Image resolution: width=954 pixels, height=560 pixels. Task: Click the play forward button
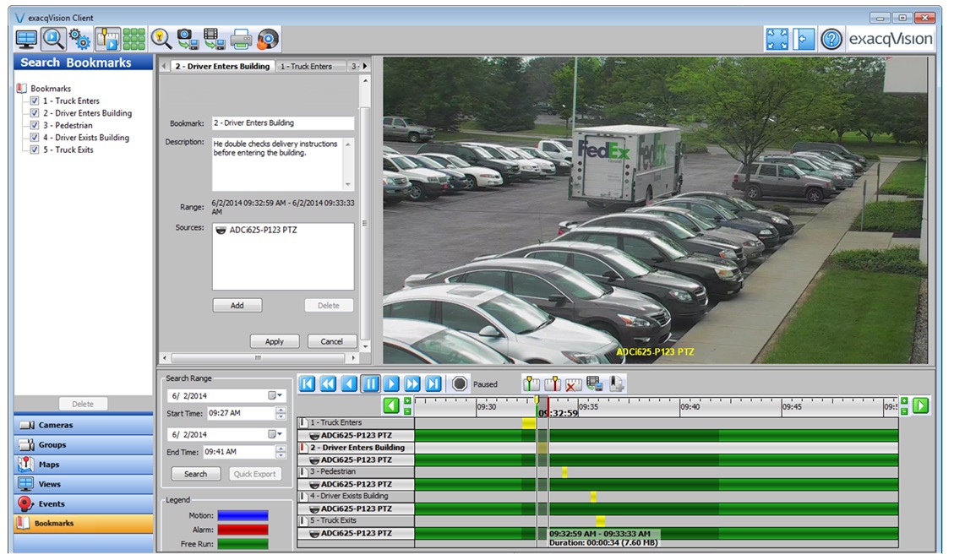point(391,383)
